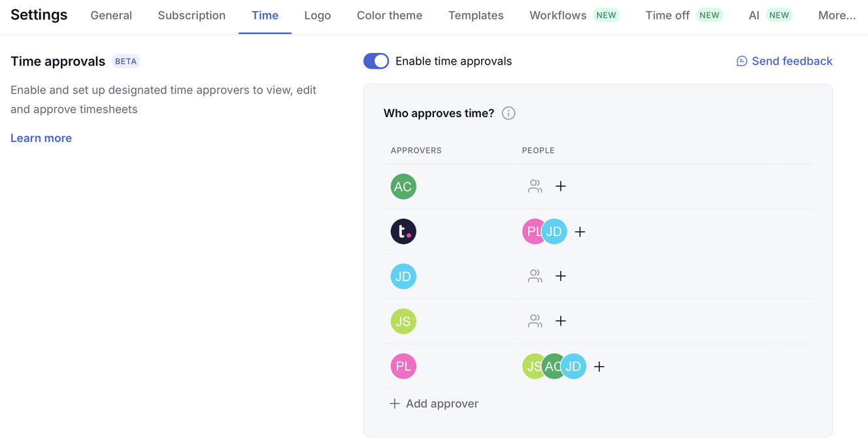Open the More... settings menu

click(837, 15)
